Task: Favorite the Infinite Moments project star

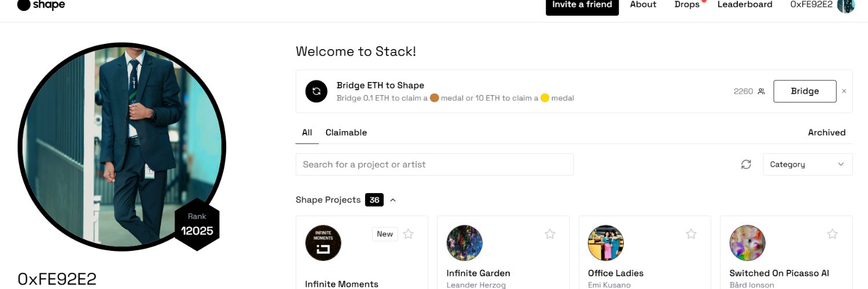Action: pos(409,234)
